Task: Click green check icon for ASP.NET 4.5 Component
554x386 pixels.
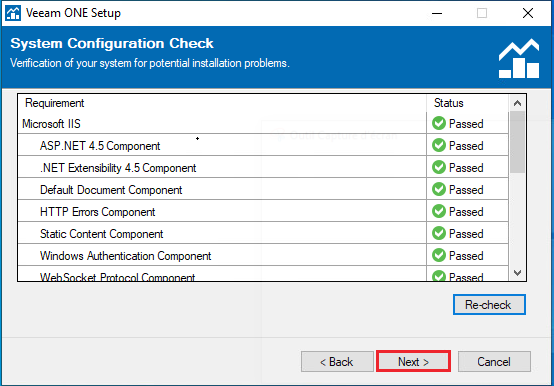Action: click(439, 145)
